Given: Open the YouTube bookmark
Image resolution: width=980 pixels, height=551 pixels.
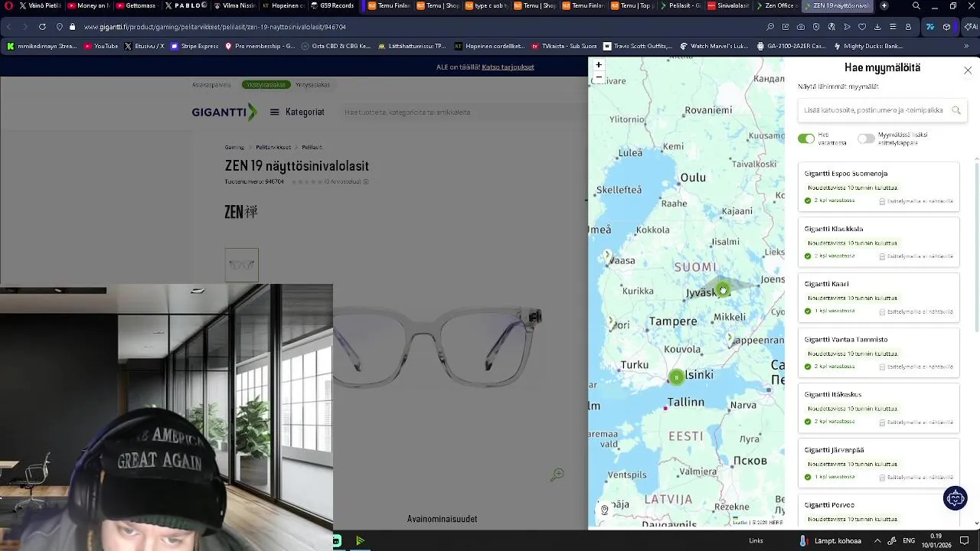Looking at the screenshot, I should click(101, 46).
